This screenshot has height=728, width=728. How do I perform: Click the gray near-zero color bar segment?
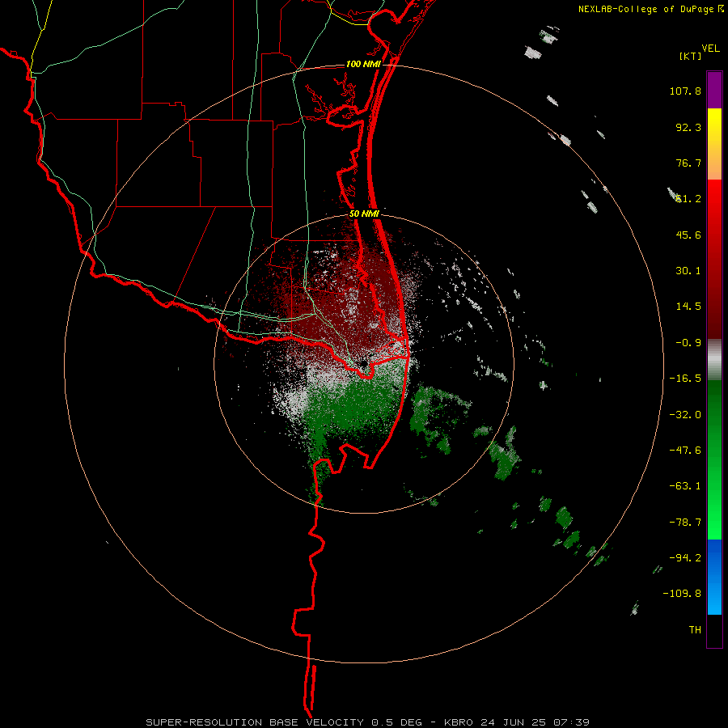(x=714, y=360)
